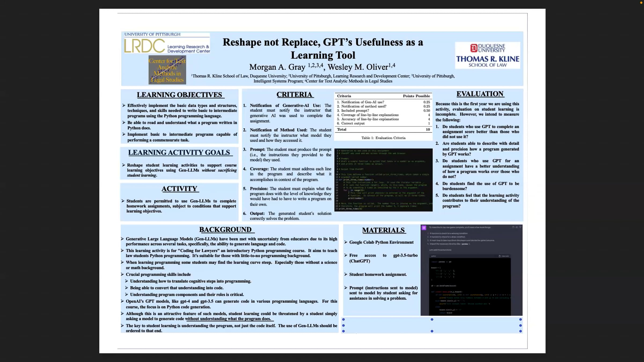The width and height of the screenshot is (644, 362).
Task: Grab bottom-right handle of selected box
Action: (521, 331)
